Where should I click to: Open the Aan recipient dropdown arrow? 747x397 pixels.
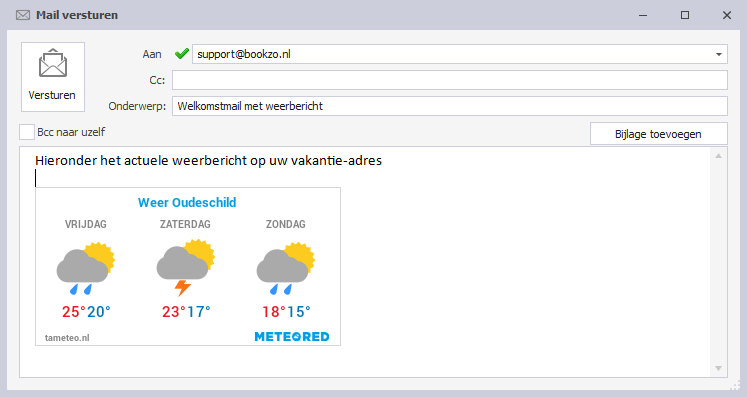coord(718,54)
